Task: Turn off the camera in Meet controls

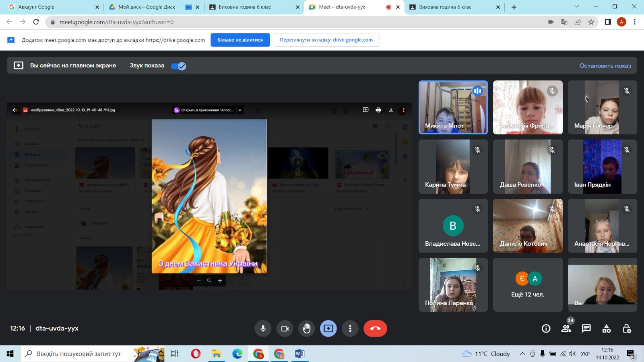Action: [285, 329]
